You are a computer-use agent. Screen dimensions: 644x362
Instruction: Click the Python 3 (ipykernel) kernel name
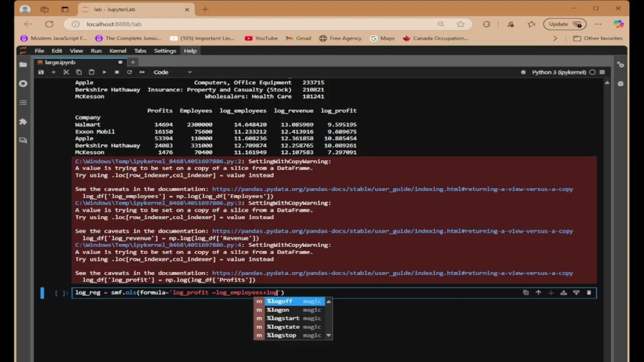[559, 72]
